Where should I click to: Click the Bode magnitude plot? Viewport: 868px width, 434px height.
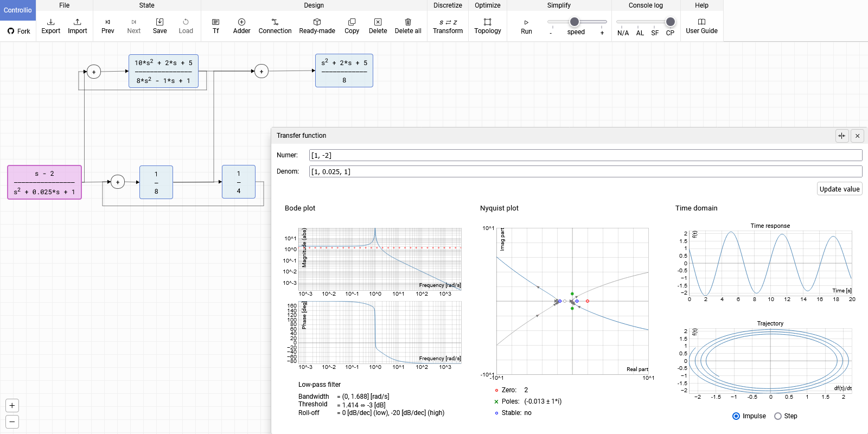[380, 259]
